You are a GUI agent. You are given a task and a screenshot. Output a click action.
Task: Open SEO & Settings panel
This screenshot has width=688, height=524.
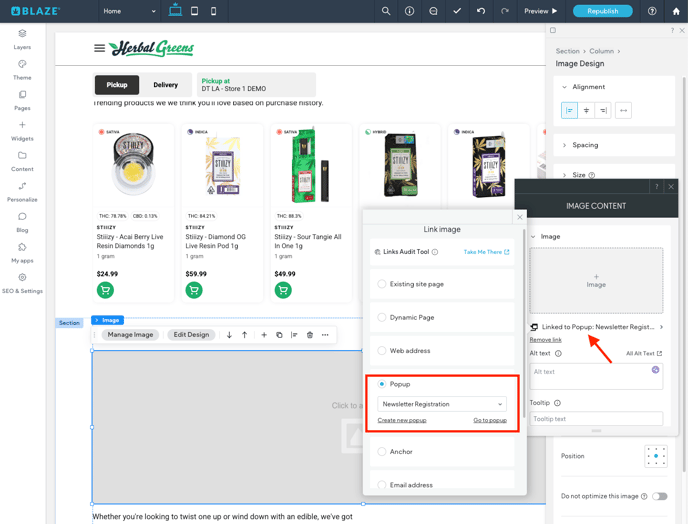tap(22, 283)
